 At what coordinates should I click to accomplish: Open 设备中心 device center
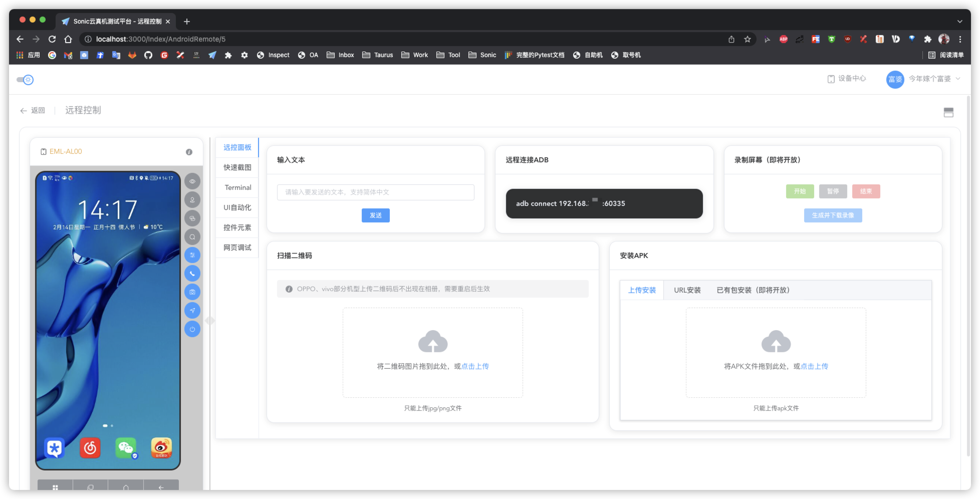[847, 79]
